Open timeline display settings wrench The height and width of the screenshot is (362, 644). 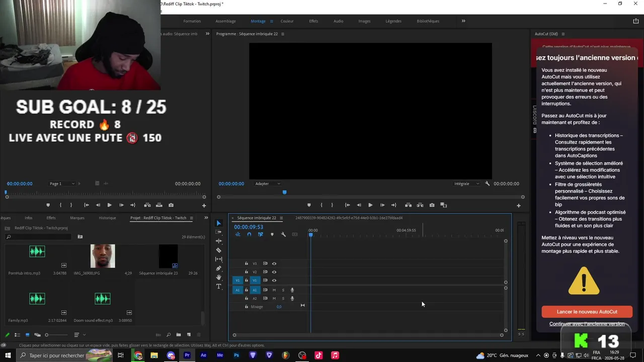283,234
